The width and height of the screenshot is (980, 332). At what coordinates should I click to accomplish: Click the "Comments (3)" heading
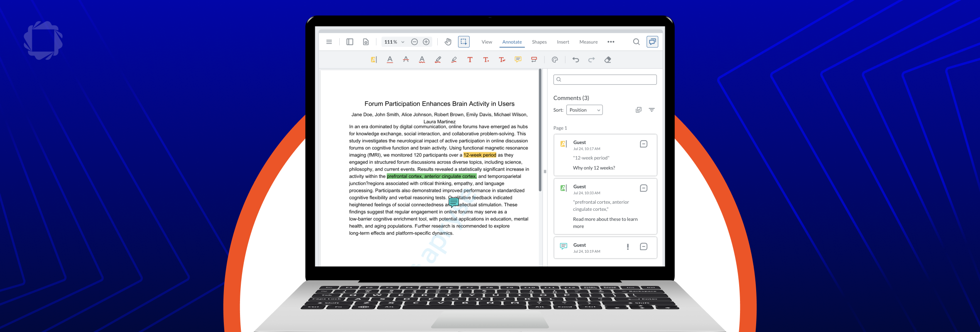[x=571, y=98]
